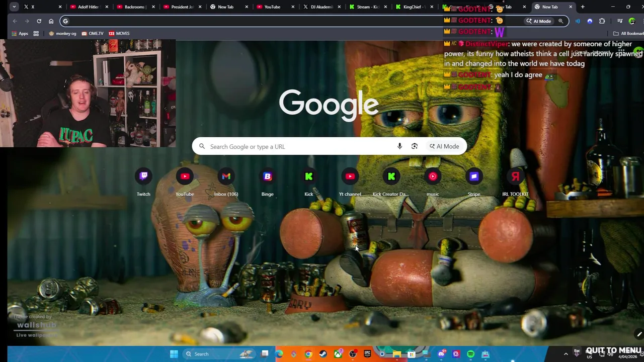Open Kick Creator Dashboard shortcut

pos(391,183)
